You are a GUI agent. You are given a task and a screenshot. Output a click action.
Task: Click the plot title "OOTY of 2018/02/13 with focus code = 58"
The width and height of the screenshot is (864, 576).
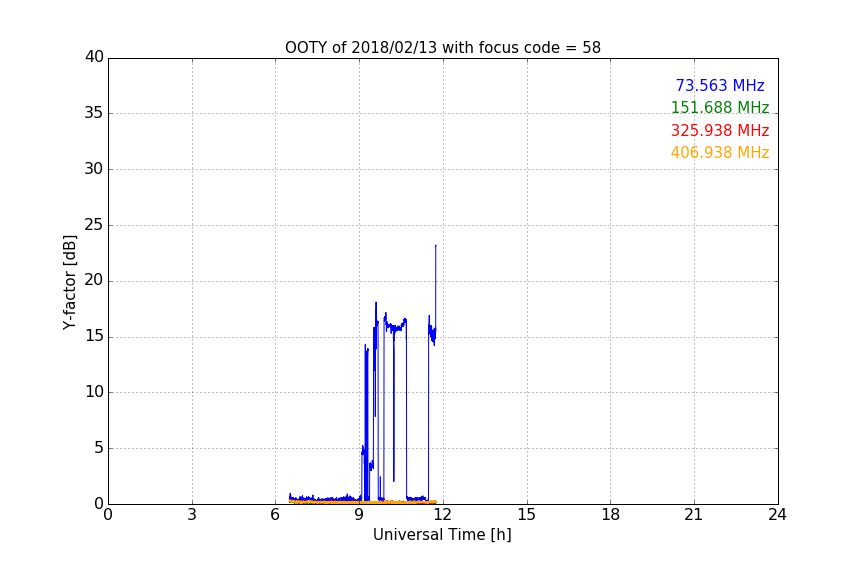click(442, 48)
